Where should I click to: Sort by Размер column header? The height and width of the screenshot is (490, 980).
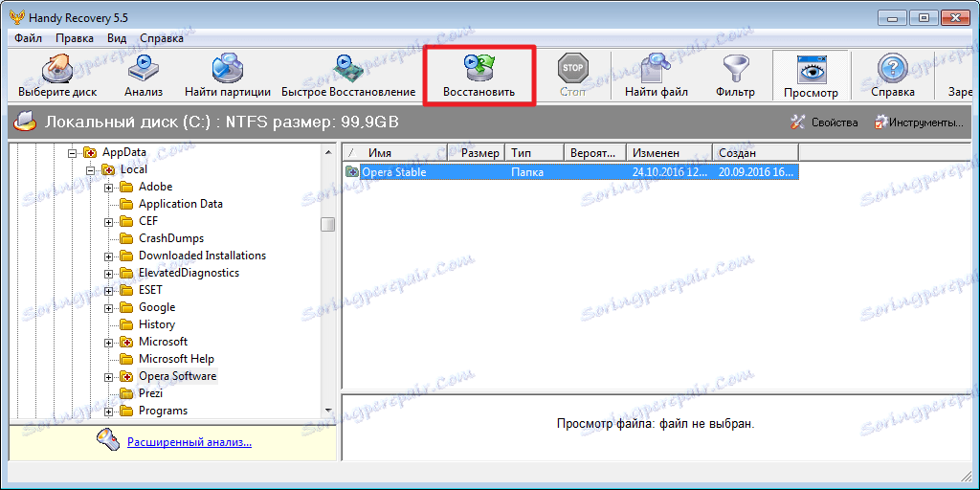[x=477, y=152]
